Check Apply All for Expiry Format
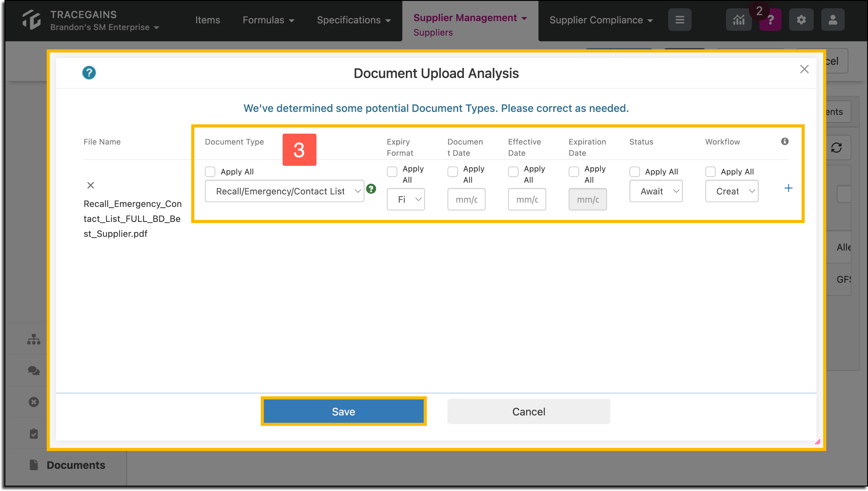 click(x=392, y=172)
